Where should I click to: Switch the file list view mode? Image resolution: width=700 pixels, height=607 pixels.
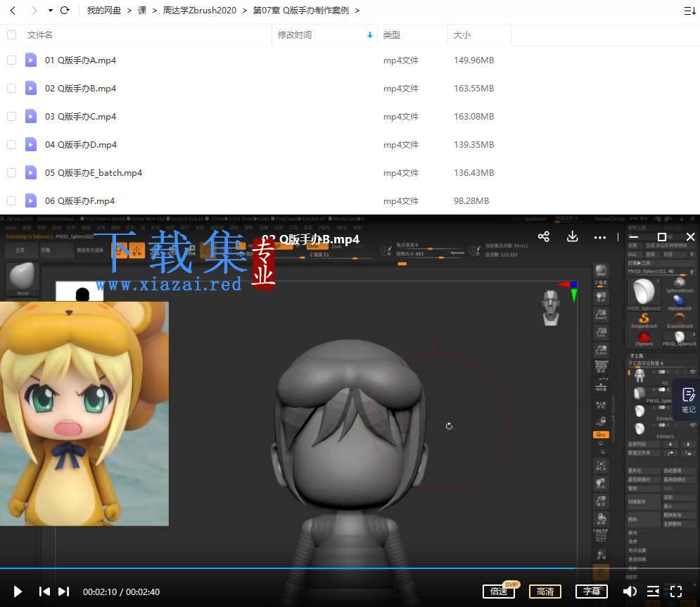click(689, 11)
